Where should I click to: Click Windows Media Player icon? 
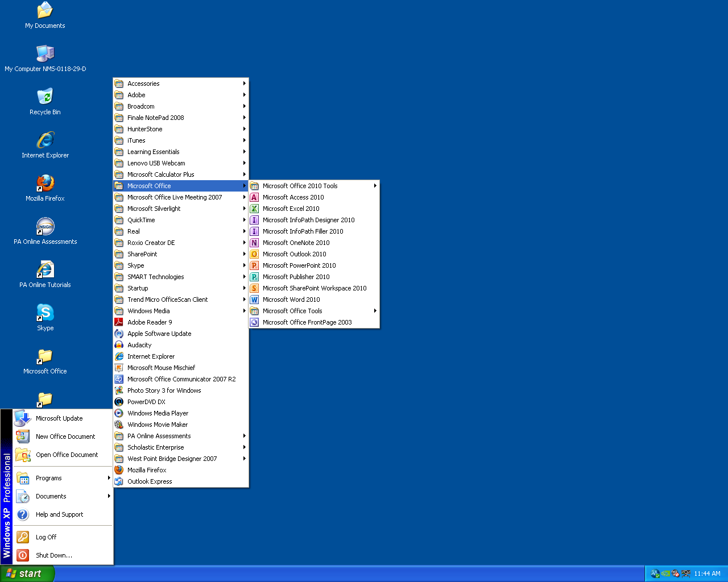[x=119, y=413]
